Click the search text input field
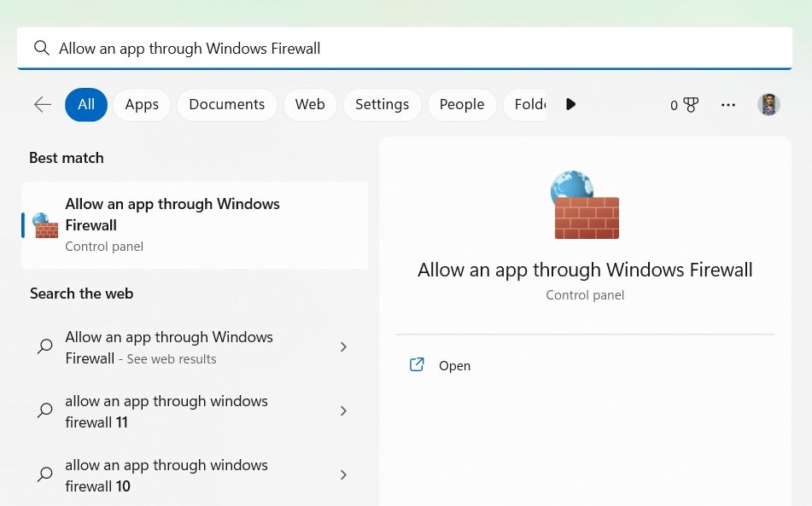Image resolution: width=812 pixels, height=506 pixels. point(405,48)
